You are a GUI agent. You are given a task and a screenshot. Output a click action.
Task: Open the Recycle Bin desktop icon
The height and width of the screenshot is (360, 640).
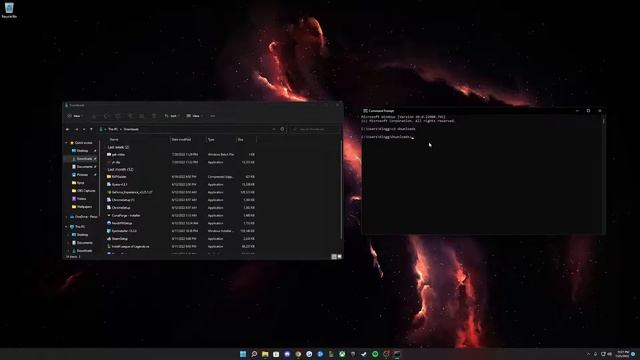point(9,10)
